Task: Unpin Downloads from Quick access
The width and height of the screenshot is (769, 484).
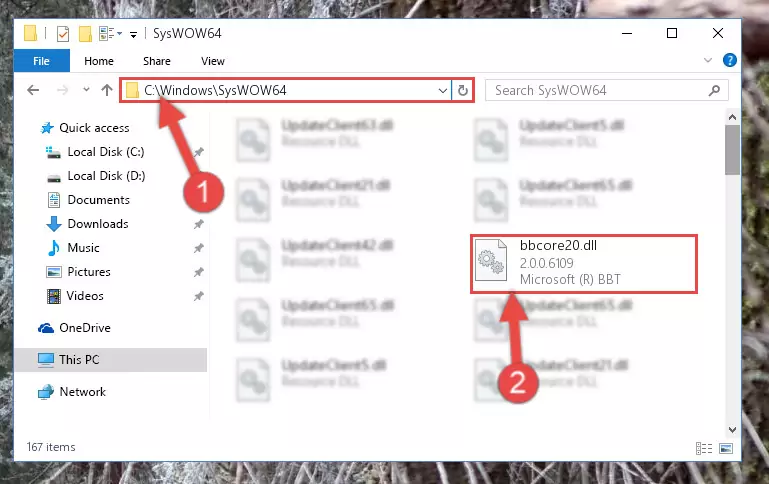Action: pos(199,224)
